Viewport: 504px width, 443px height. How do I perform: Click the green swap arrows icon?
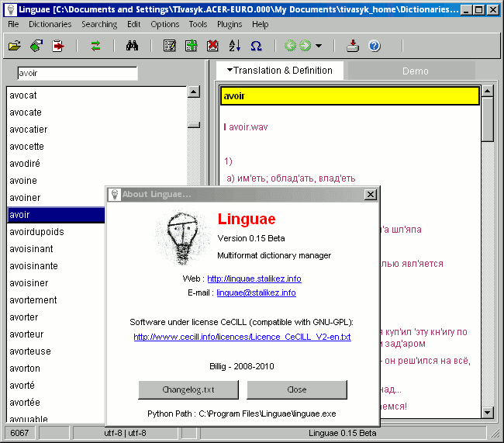95,46
